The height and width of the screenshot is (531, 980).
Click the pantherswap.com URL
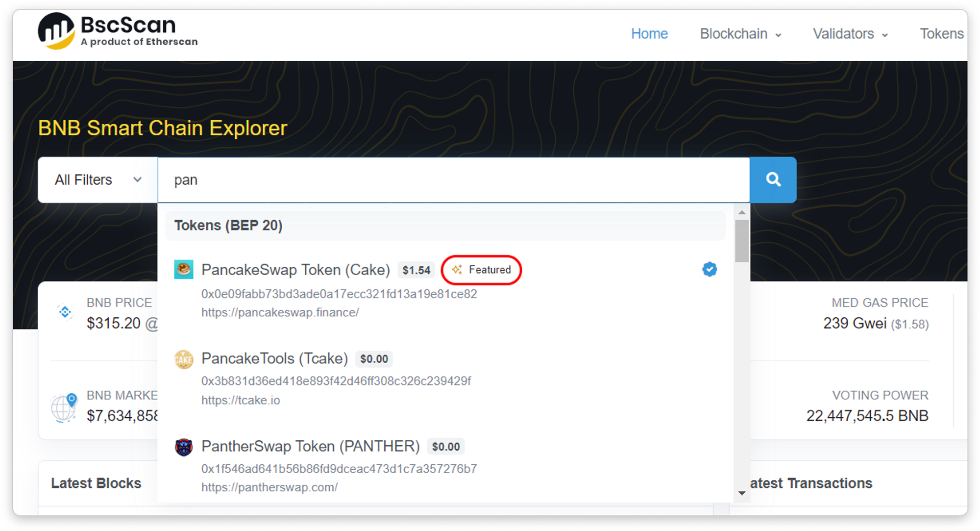pyautogui.click(x=269, y=487)
